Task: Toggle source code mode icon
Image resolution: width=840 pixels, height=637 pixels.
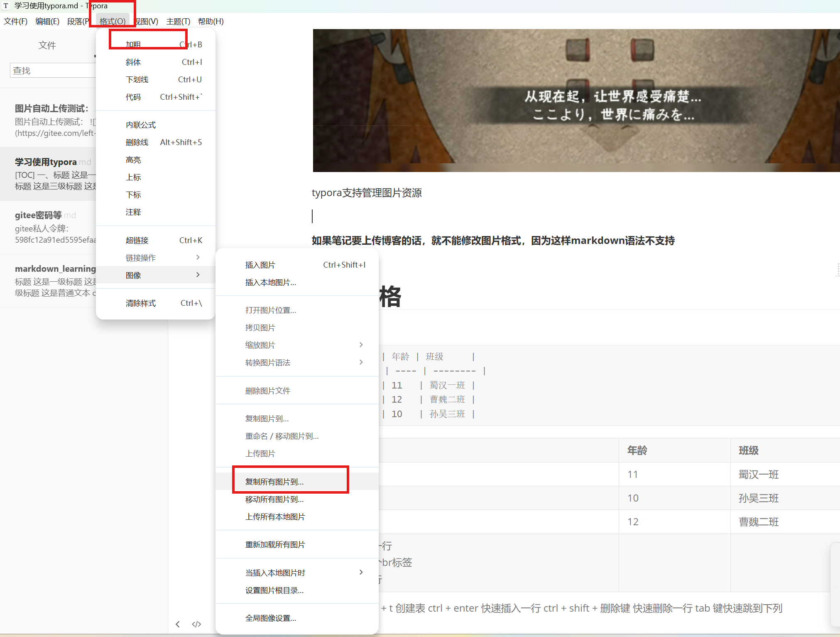Action: [196, 624]
